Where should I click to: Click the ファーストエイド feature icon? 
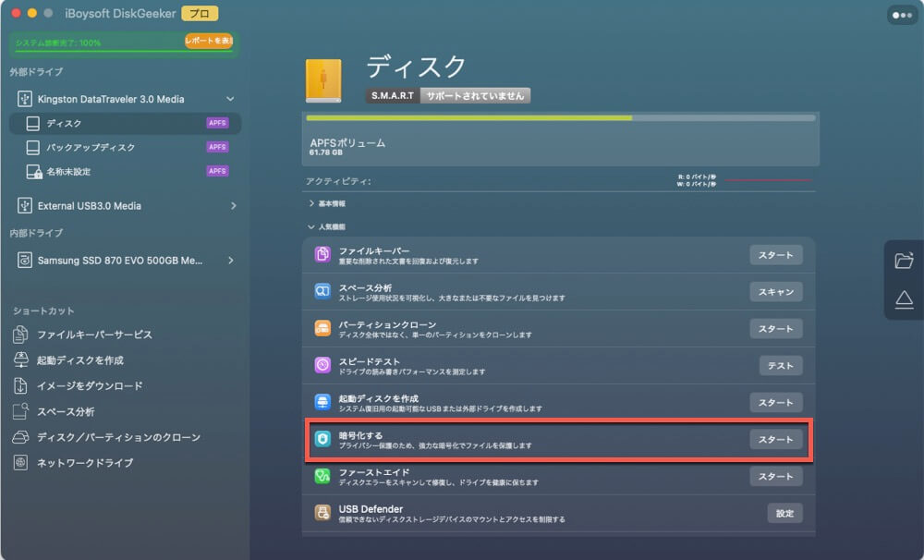322,476
